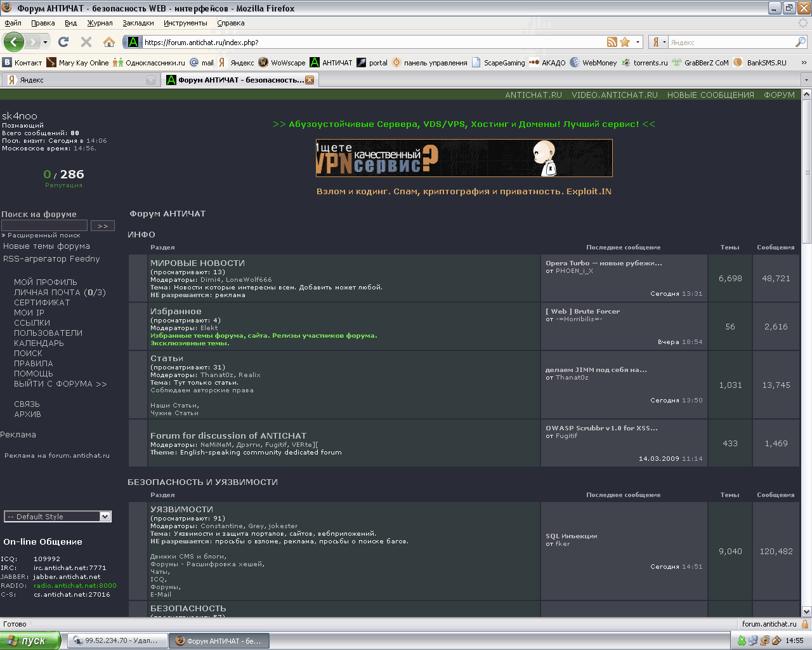Screen dimensions: 812x650
Task: Click the clock showing 14:55
Action: [x=794, y=640]
